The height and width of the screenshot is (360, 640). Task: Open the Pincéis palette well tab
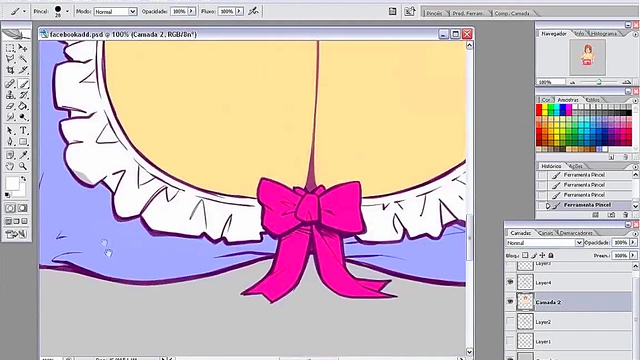434,13
